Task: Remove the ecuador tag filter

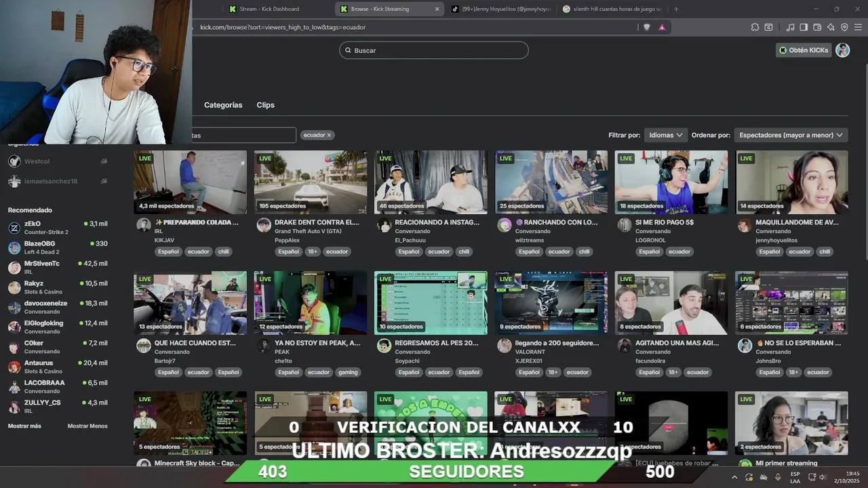Action: tap(329, 135)
